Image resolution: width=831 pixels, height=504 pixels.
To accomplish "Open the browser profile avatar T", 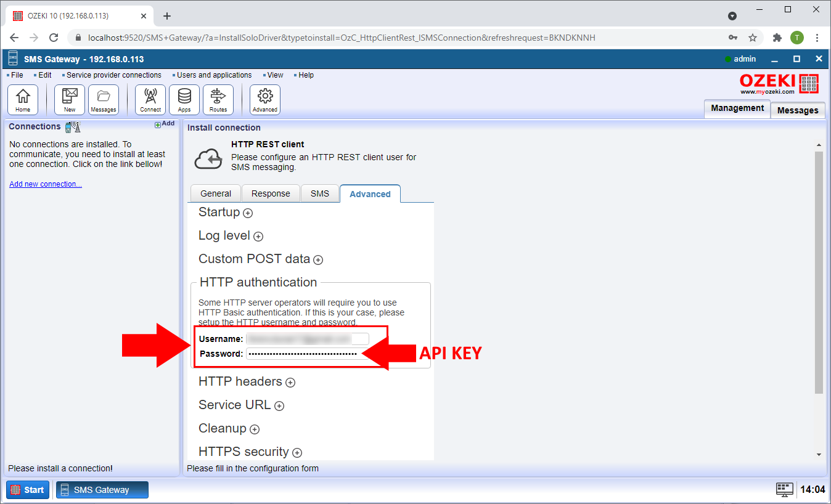I will tap(797, 38).
